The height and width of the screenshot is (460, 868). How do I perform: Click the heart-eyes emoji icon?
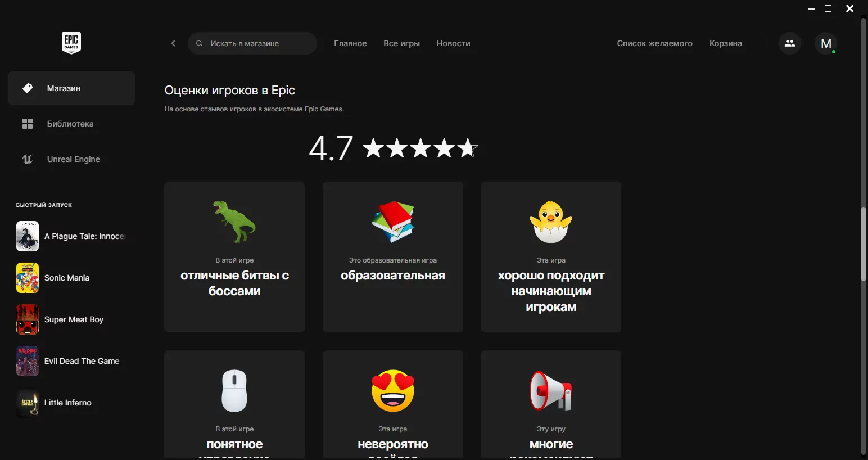[393, 390]
